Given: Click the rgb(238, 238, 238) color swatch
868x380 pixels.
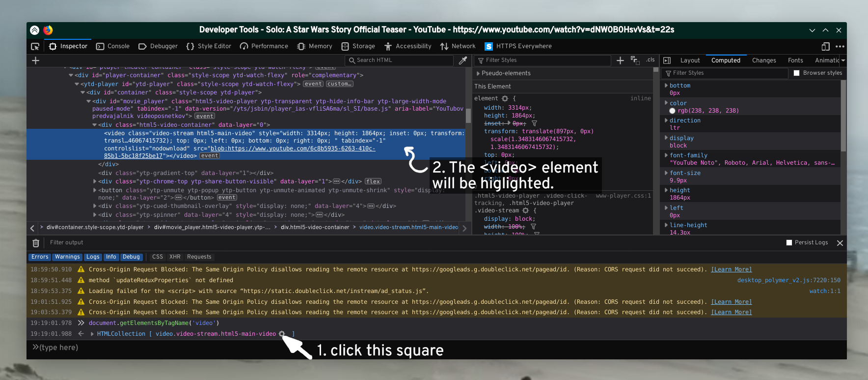Looking at the screenshot, I should click(672, 111).
